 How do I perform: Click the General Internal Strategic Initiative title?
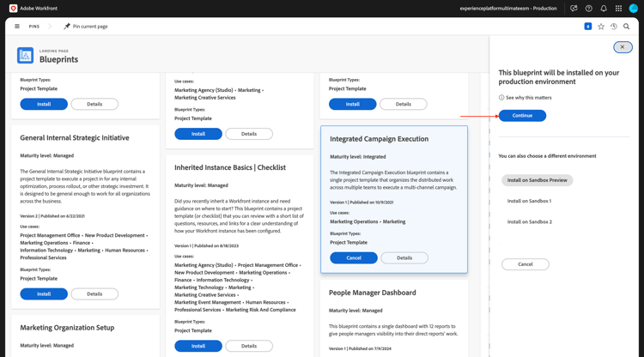tap(75, 138)
